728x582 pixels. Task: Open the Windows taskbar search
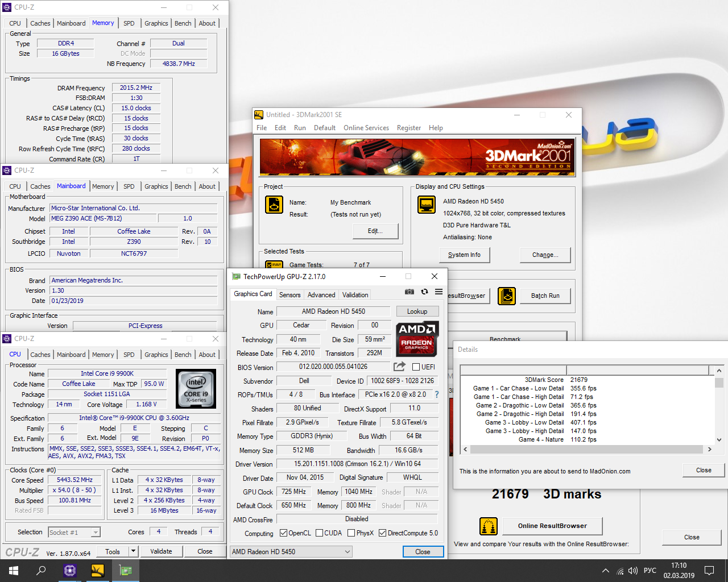(41, 571)
